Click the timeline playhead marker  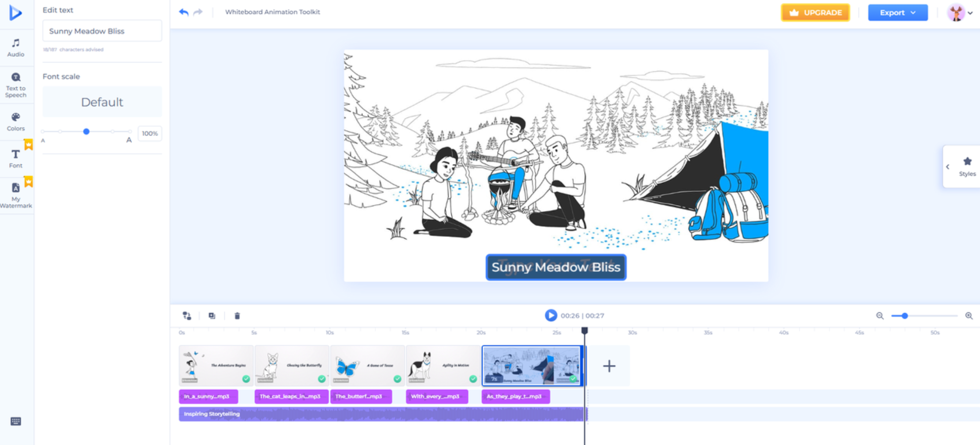point(585,331)
